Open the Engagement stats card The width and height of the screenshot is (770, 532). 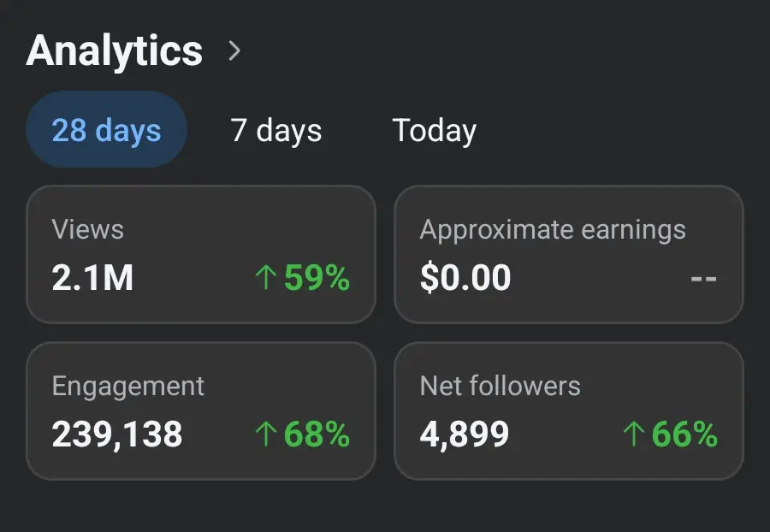[x=201, y=411]
